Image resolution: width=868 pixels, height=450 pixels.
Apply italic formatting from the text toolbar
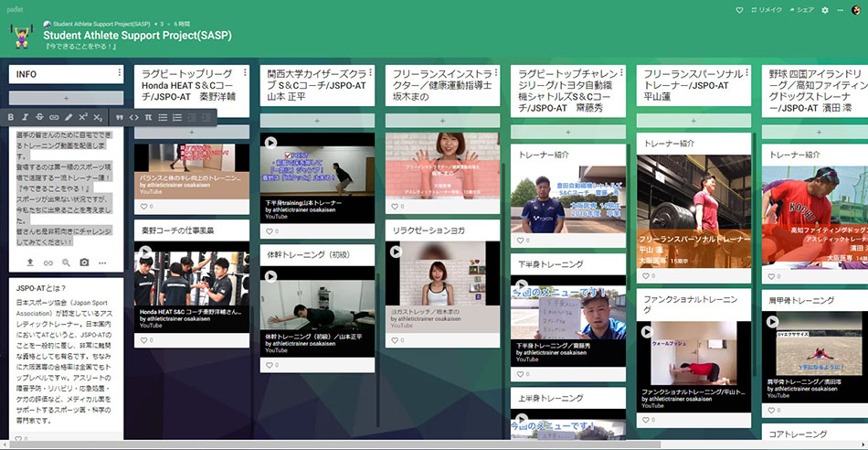pos(25,117)
